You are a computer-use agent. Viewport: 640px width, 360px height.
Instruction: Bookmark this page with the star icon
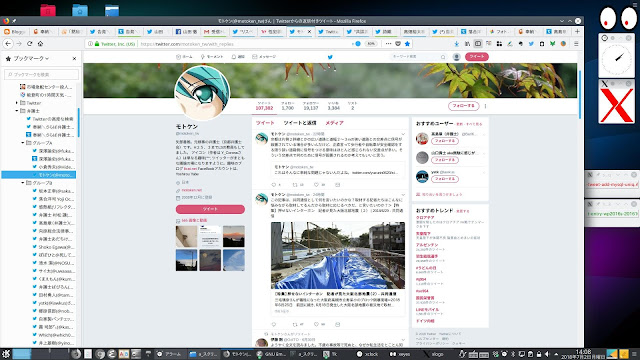click(407, 44)
